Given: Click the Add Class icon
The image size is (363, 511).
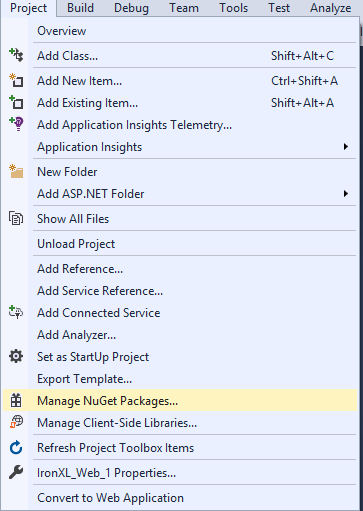Looking at the screenshot, I should tap(16, 55).
